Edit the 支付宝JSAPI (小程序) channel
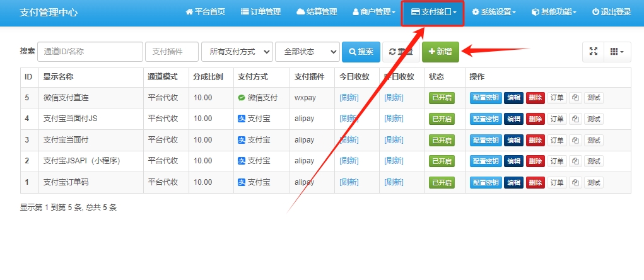Screen dimensions: 644x280 click(x=514, y=161)
